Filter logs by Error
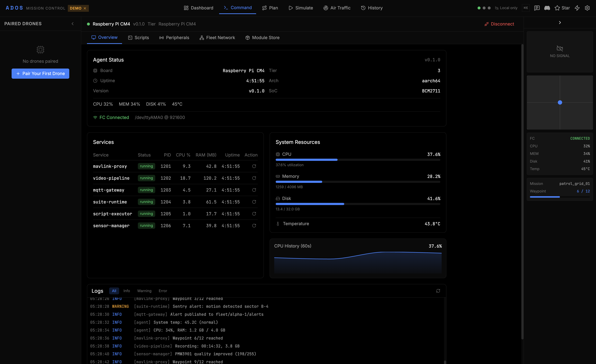This screenshot has width=596, height=364. pos(163,291)
